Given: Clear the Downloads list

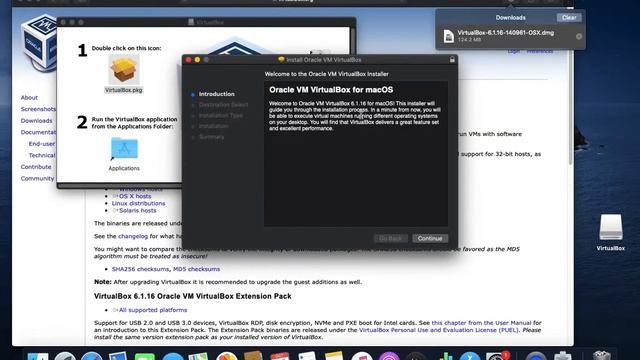Looking at the screenshot, I should coord(569,18).
